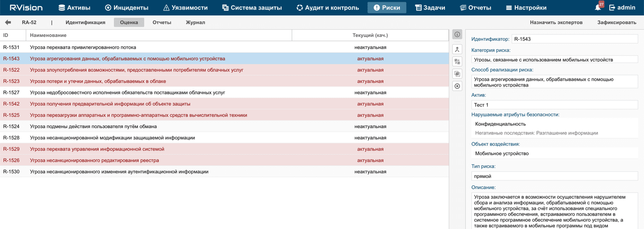Click the RVision logo
Screen dimensions: 644x229
click(x=26, y=8)
